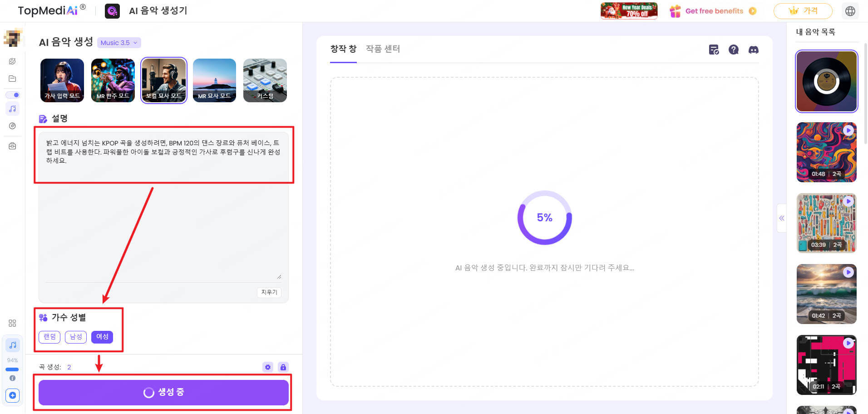Click the music note icon above 94%
The height and width of the screenshot is (414, 868).
[13, 345]
